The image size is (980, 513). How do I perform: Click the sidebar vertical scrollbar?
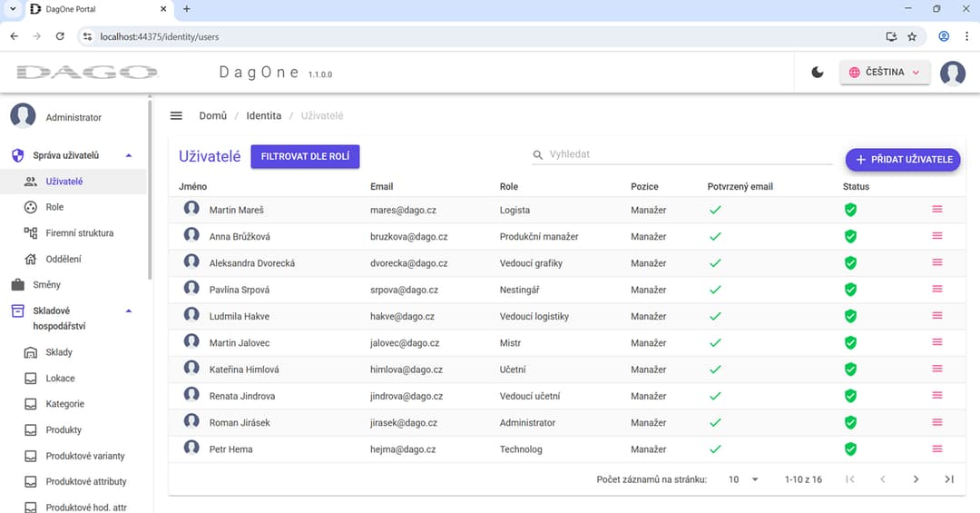(x=150, y=188)
